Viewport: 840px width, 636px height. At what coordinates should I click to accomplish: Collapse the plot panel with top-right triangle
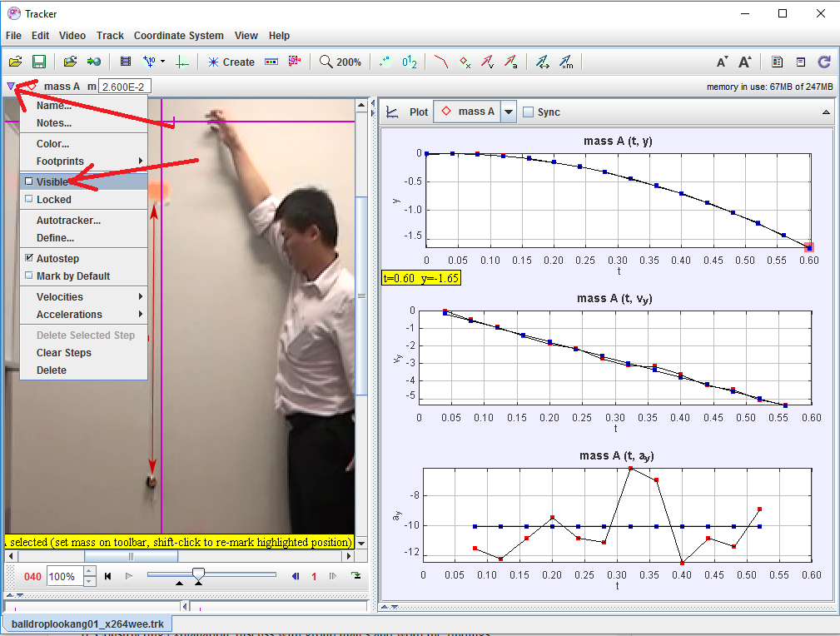[x=826, y=112]
